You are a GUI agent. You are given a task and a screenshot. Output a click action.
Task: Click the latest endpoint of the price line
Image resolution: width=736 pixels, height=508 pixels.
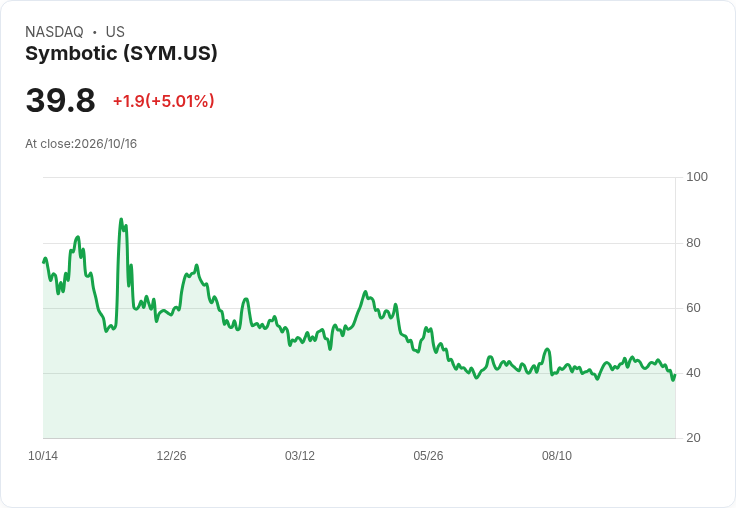[675, 375]
